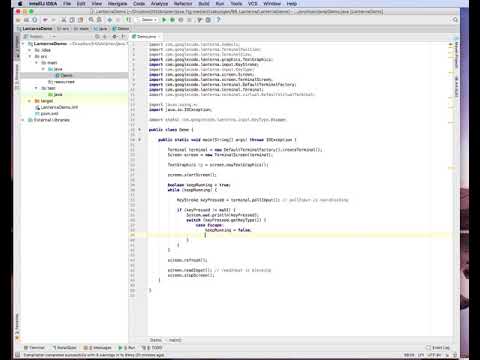Click the Demo breadcrumb in navigation bar
This screenshot has height=360, width=480.
[x=120, y=29]
